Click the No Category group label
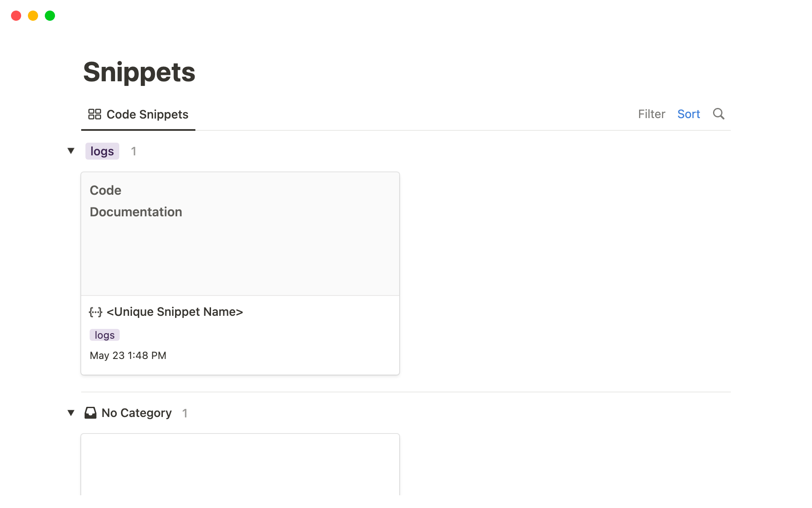 [137, 413]
